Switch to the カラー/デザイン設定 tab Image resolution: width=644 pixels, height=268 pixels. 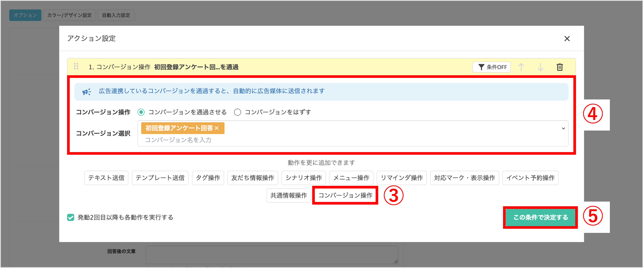click(x=69, y=15)
